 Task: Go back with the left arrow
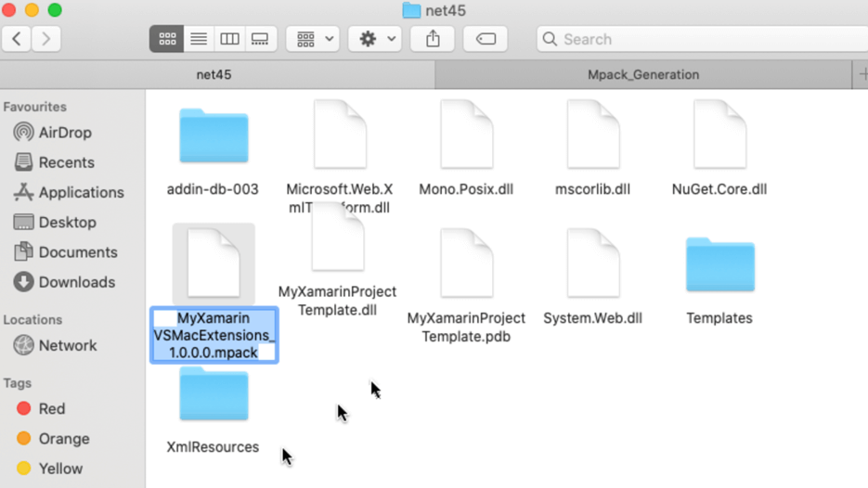[x=17, y=39]
